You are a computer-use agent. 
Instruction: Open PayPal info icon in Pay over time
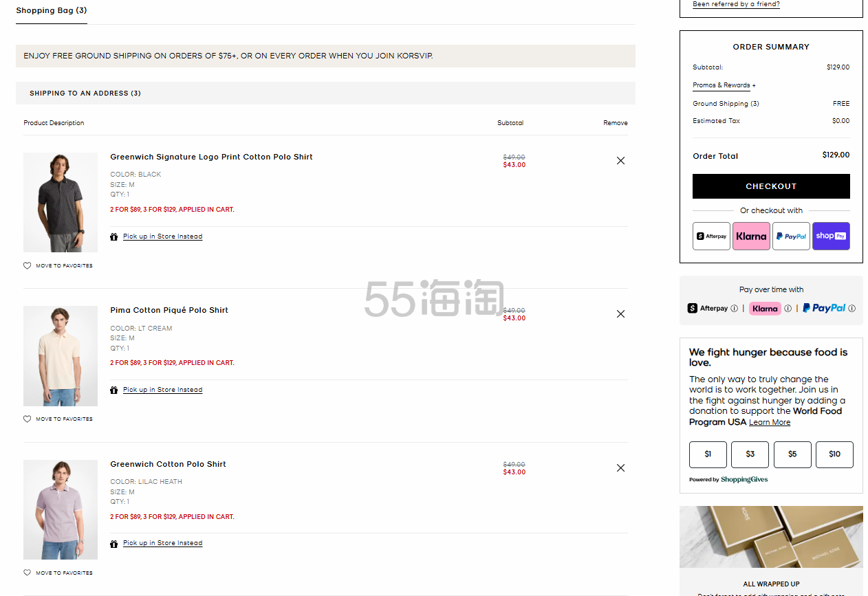(x=851, y=309)
